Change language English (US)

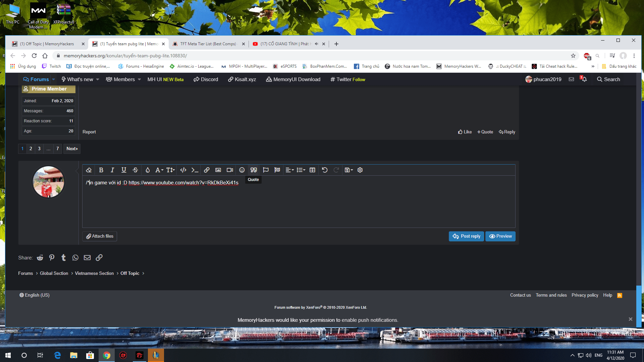35,295
